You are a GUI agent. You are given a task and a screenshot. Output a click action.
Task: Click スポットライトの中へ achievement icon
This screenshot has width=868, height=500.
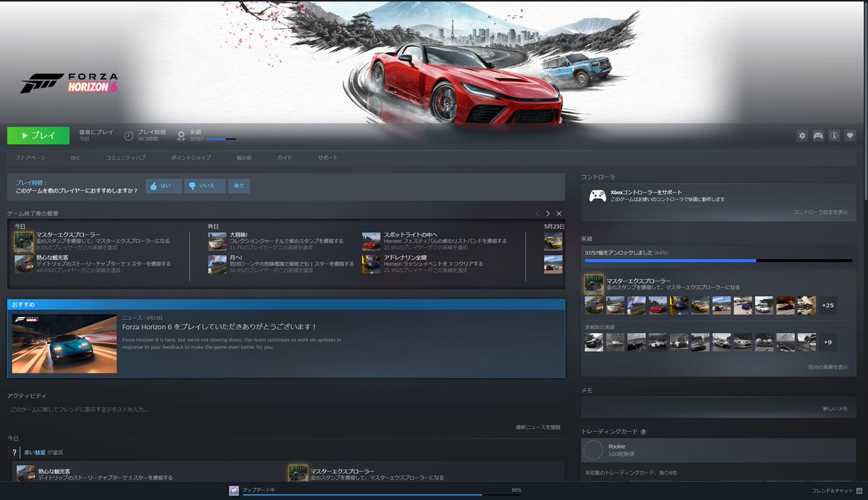pyautogui.click(x=371, y=242)
